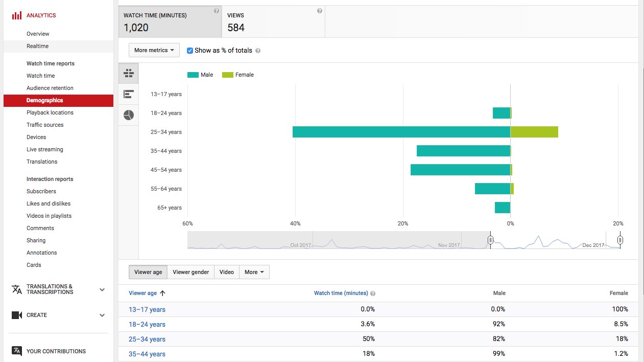Screen dimensions: 644x362
Task: Click help icon on Watch Time card
Action: coord(217,11)
